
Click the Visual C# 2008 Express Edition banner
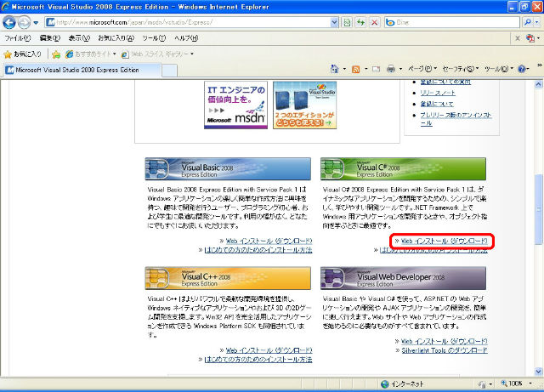(403, 169)
